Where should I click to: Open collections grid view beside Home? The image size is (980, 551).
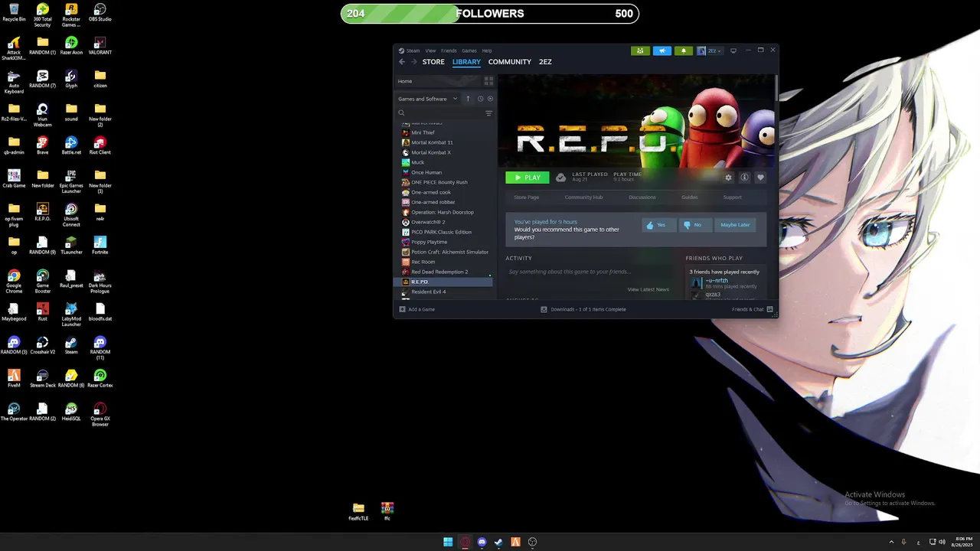(488, 81)
